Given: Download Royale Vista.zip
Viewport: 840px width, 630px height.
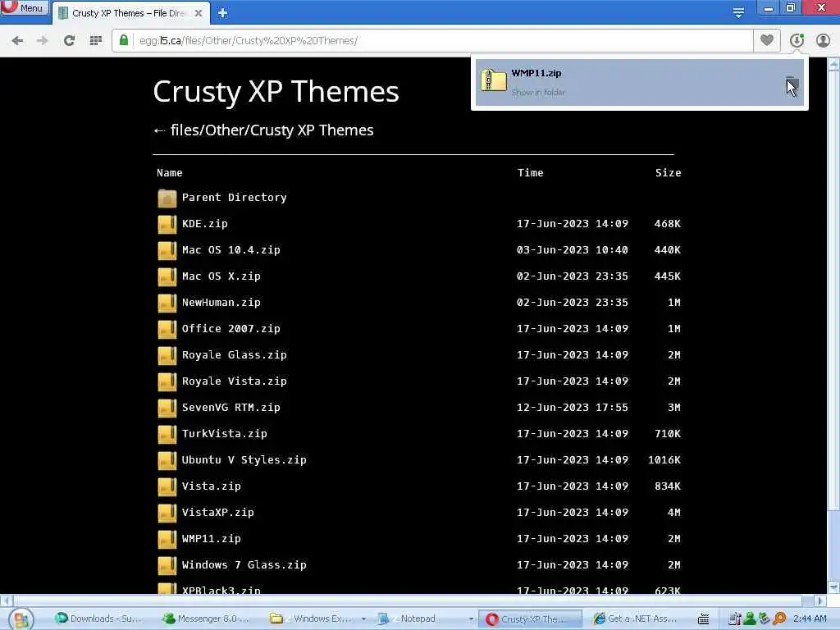Looking at the screenshot, I should click(x=234, y=381).
